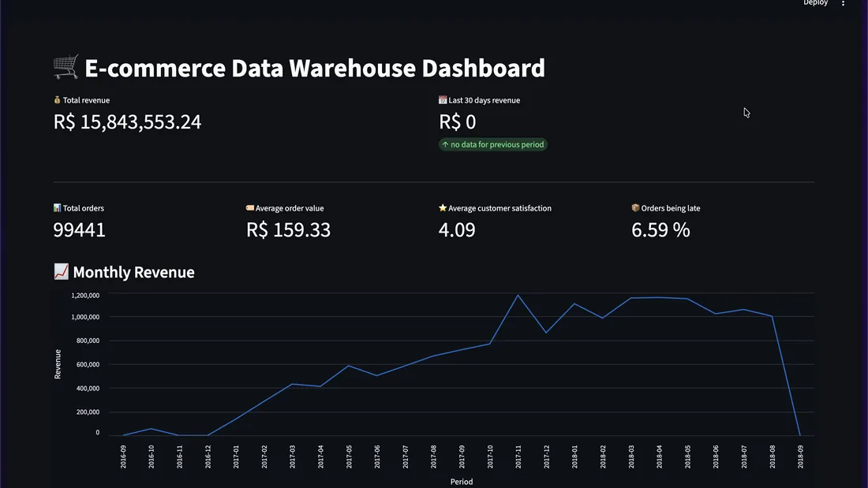The height and width of the screenshot is (488, 868).
Task: Click the 2017-11 peak point on chart line
Action: point(518,296)
